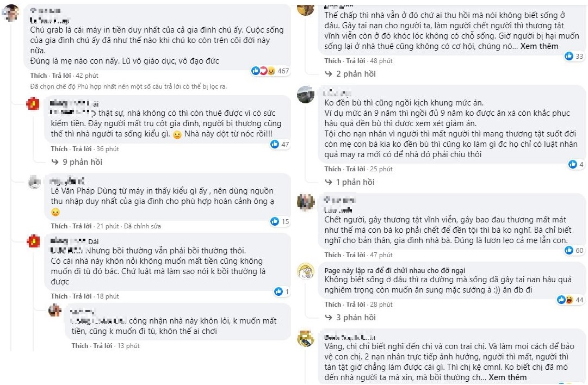Open the "Đã chỉnh sửa" edit history link
This screenshot has height=385, width=588.
[x=144, y=226]
